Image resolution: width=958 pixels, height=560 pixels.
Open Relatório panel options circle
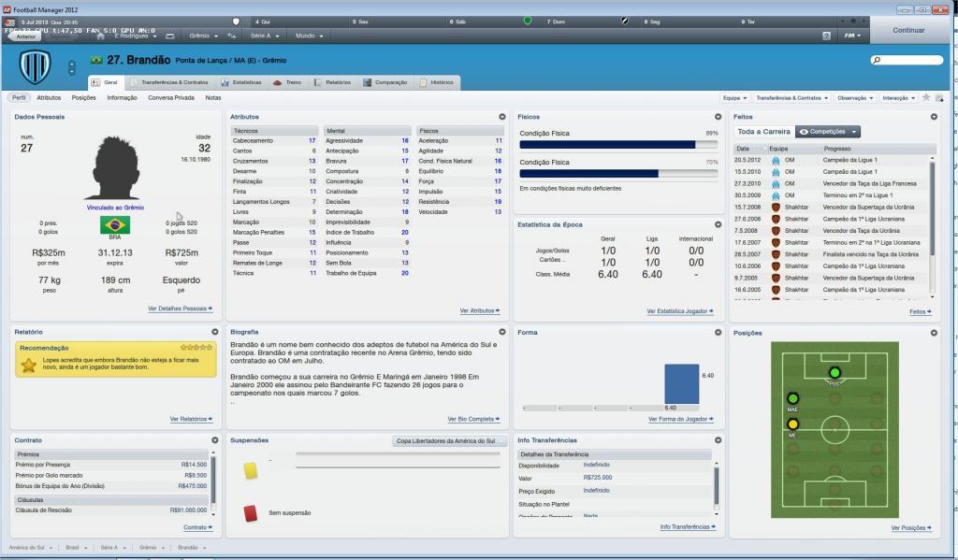[x=215, y=332]
